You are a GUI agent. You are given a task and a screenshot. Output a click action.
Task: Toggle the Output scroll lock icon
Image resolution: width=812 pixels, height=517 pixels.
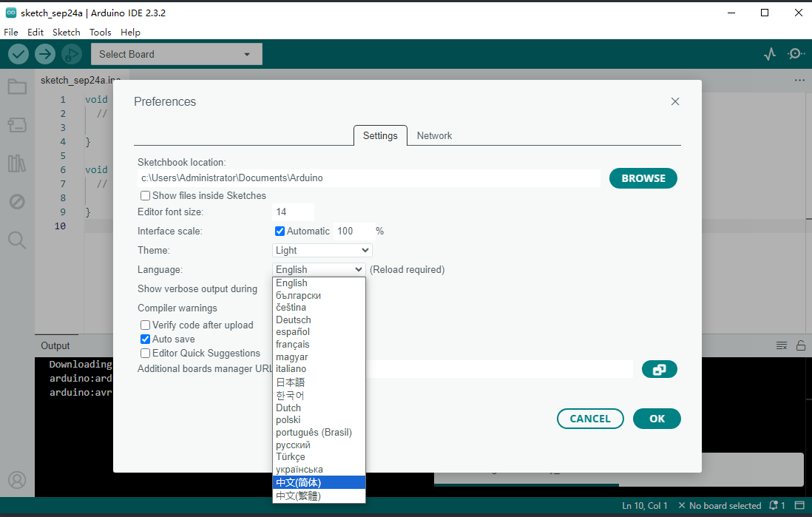pyautogui.click(x=801, y=345)
